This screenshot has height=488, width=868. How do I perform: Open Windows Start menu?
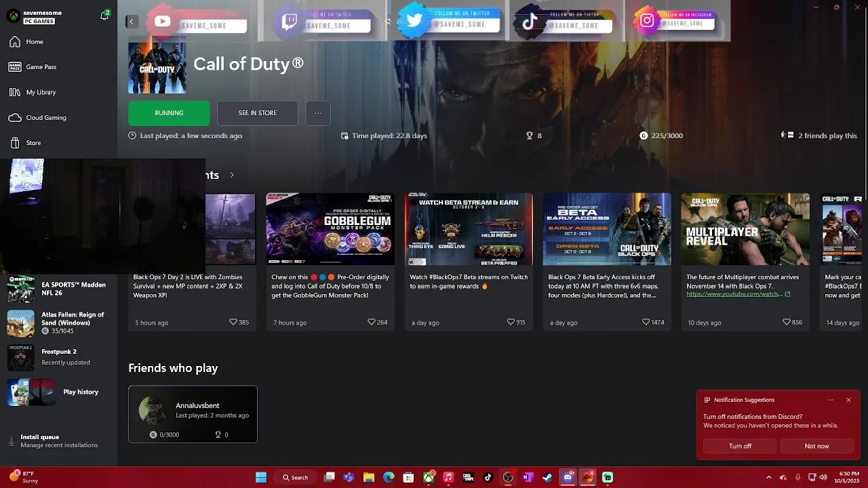coord(261,477)
